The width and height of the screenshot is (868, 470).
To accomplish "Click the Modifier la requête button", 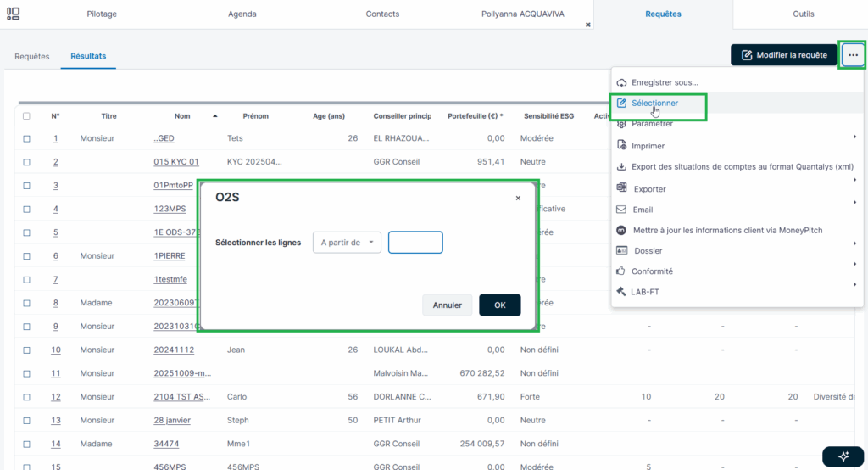I will [784, 55].
